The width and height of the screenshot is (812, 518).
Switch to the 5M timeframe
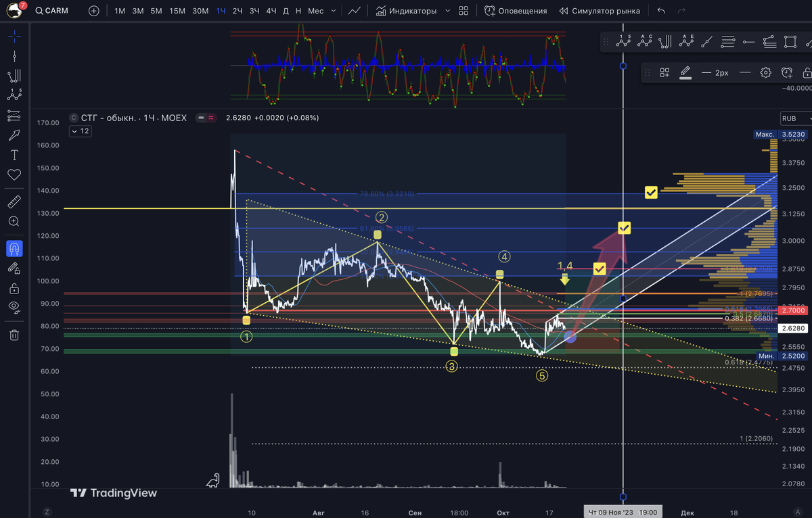click(x=156, y=11)
